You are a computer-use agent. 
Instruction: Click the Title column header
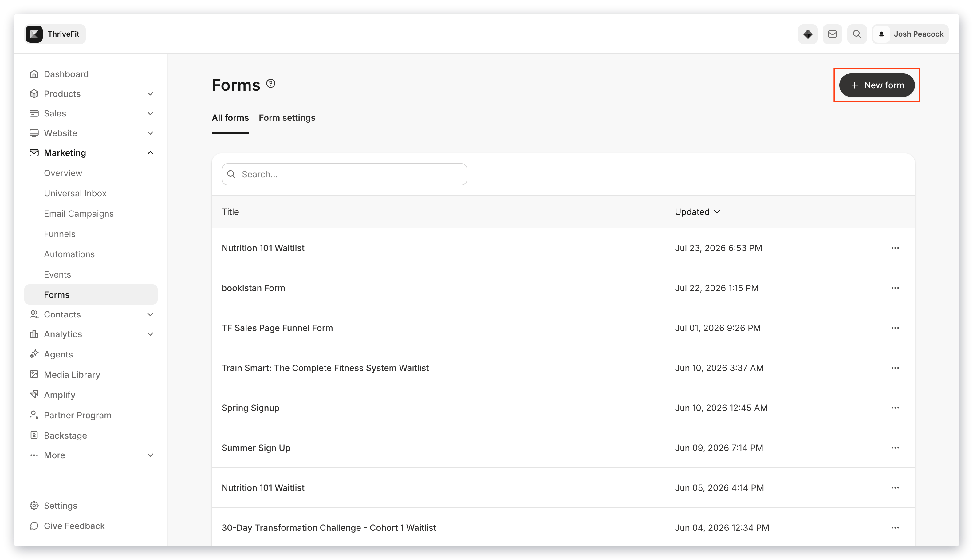230,212
